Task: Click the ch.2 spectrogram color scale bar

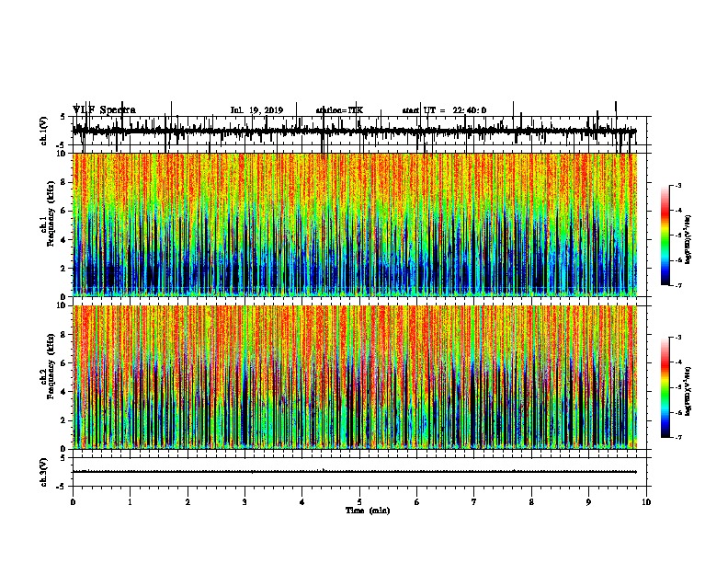Action: tap(665, 387)
